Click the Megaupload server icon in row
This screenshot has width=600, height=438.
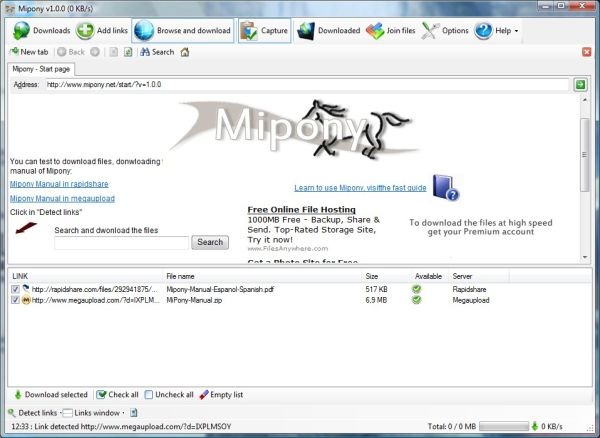coord(26,300)
